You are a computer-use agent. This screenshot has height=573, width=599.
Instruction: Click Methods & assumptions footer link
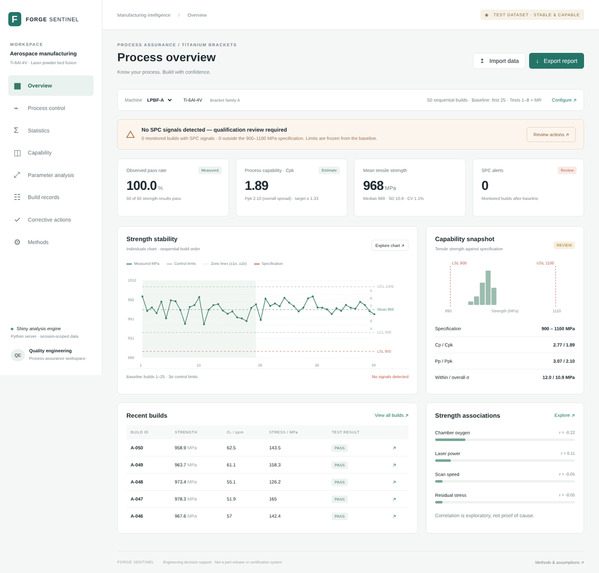click(559, 562)
